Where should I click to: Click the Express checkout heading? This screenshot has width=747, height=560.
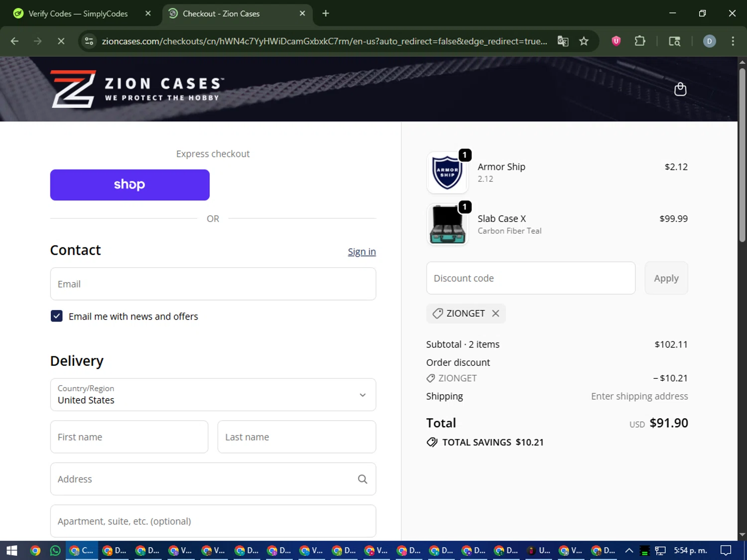(x=213, y=154)
